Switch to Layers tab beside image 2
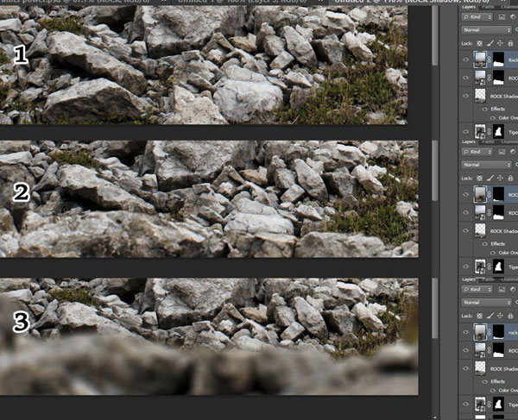518x420 pixels. 469,142
